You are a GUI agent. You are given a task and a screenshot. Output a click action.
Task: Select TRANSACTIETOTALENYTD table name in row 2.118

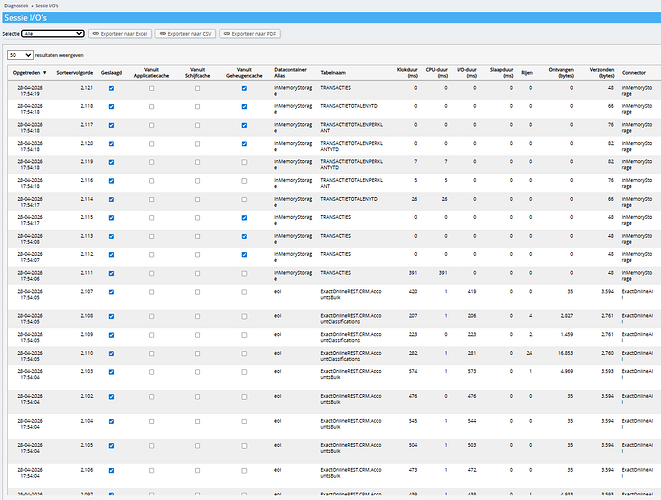pos(349,106)
